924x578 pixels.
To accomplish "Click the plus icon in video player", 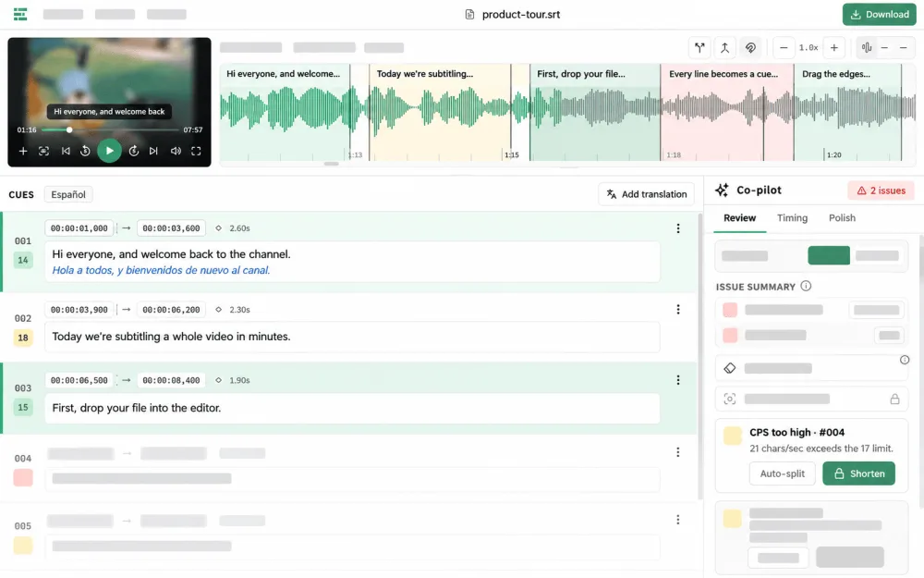I will (23, 151).
